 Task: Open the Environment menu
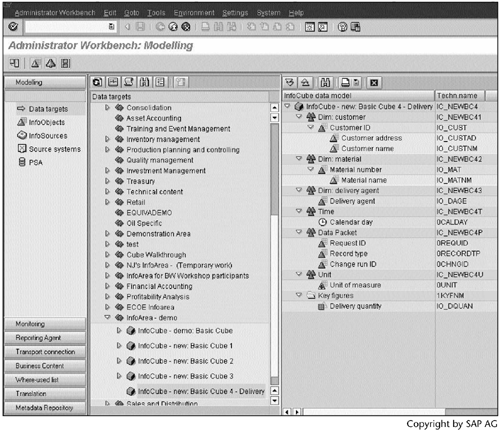click(x=194, y=13)
